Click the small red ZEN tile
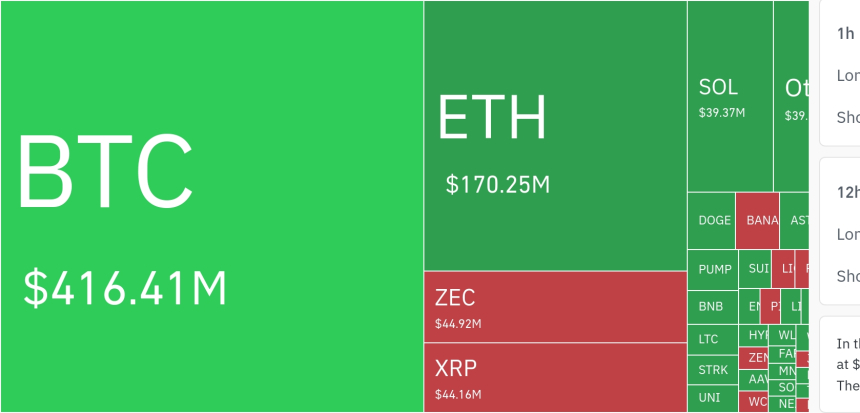The width and height of the screenshot is (860, 413). [x=755, y=357]
